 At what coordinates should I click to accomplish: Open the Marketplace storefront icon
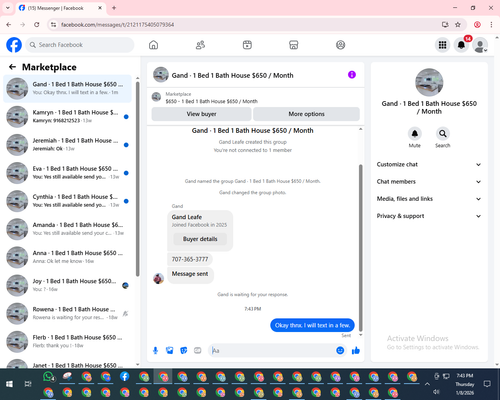click(294, 45)
